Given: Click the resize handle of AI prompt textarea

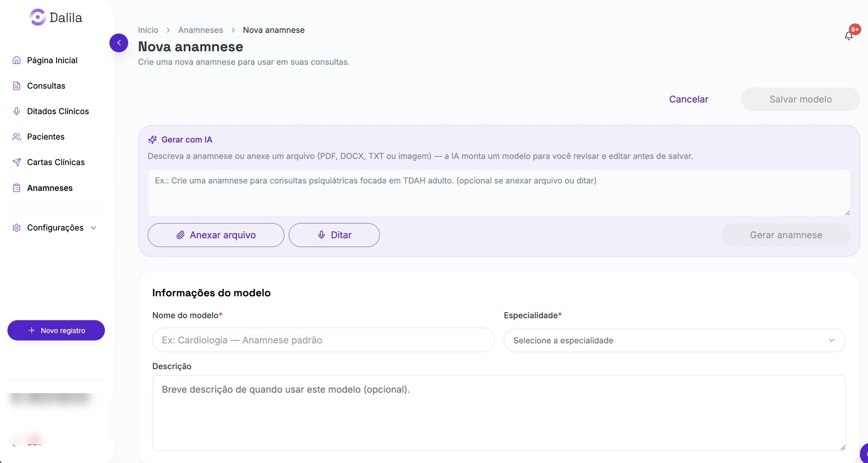Looking at the screenshot, I should (847, 212).
